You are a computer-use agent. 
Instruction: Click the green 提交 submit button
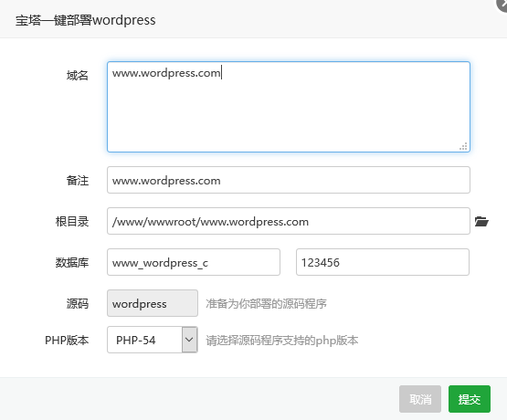pyautogui.click(x=470, y=399)
